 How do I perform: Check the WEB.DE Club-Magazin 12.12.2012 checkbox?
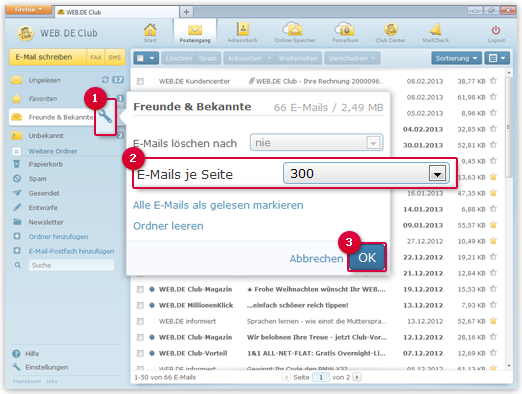[x=140, y=337]
